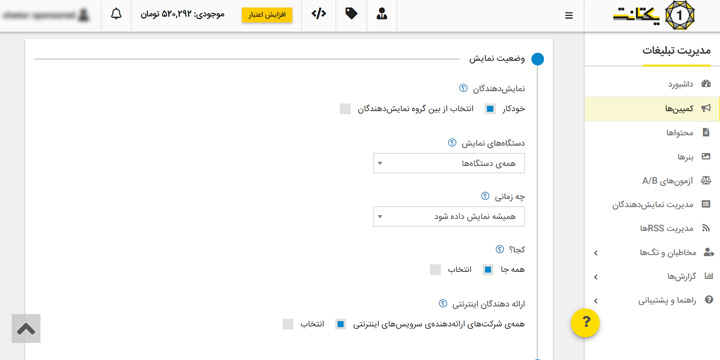Open the tag icon in top bar
The image size is (720, 360).
[x=351, y=14]
